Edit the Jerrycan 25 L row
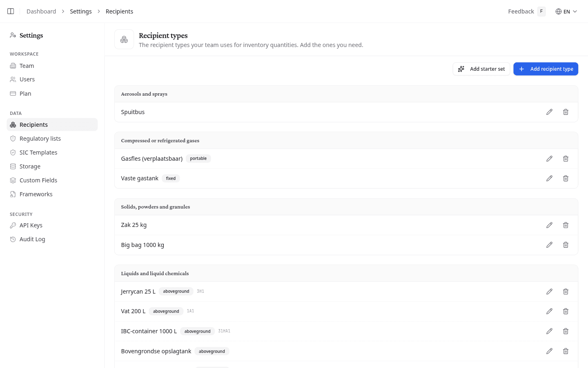 click(x=549, y=292)
